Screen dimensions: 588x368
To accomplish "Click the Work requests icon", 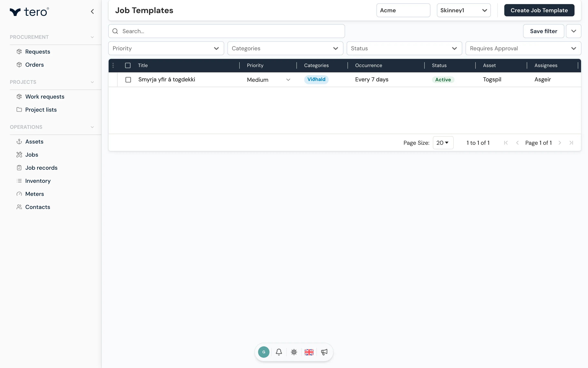I will (19, 97).
